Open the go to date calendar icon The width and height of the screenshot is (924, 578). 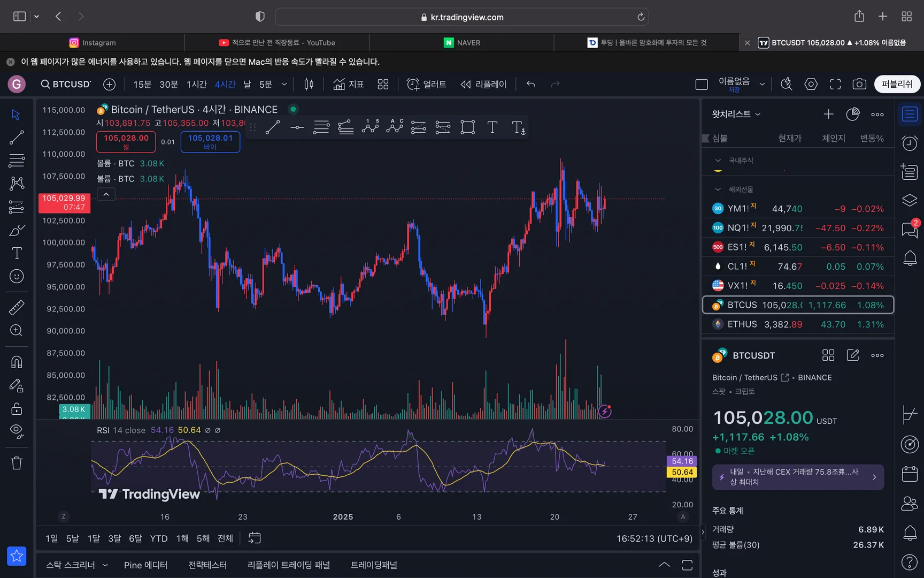[x=255, y=538]
